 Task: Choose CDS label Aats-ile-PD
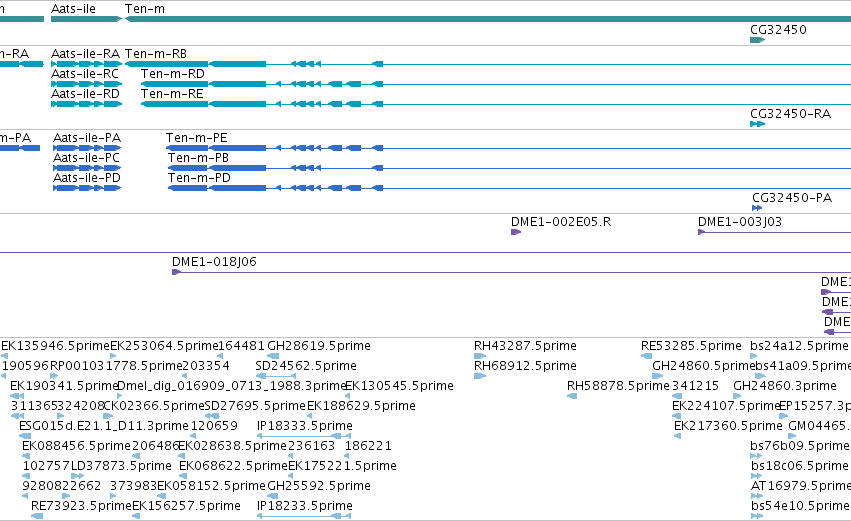pos(87,178)
